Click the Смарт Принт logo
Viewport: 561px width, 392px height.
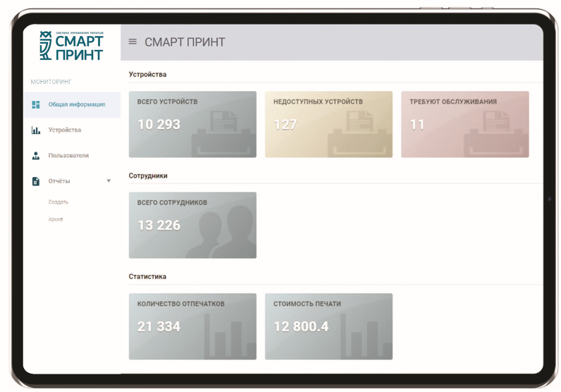(x=71, y=46)
